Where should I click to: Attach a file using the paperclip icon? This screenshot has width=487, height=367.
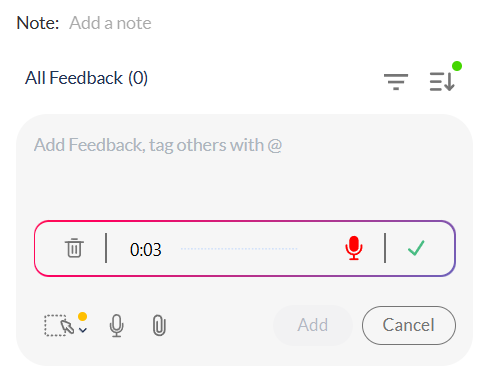coord(159,325)
